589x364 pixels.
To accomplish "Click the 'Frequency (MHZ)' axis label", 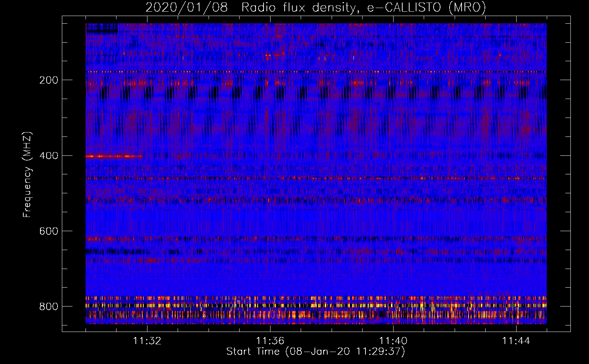I will (27, 174).
